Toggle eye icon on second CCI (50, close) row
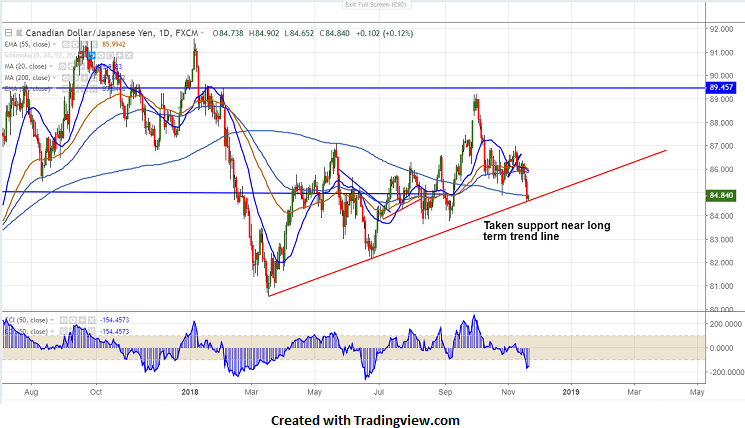This screenshot has height=428, width=745. pyautogui.click(x=64, y=332)
